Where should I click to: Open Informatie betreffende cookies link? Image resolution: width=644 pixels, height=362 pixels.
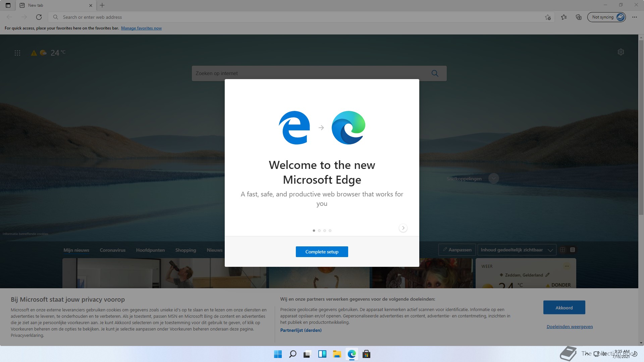pos(25,234)
